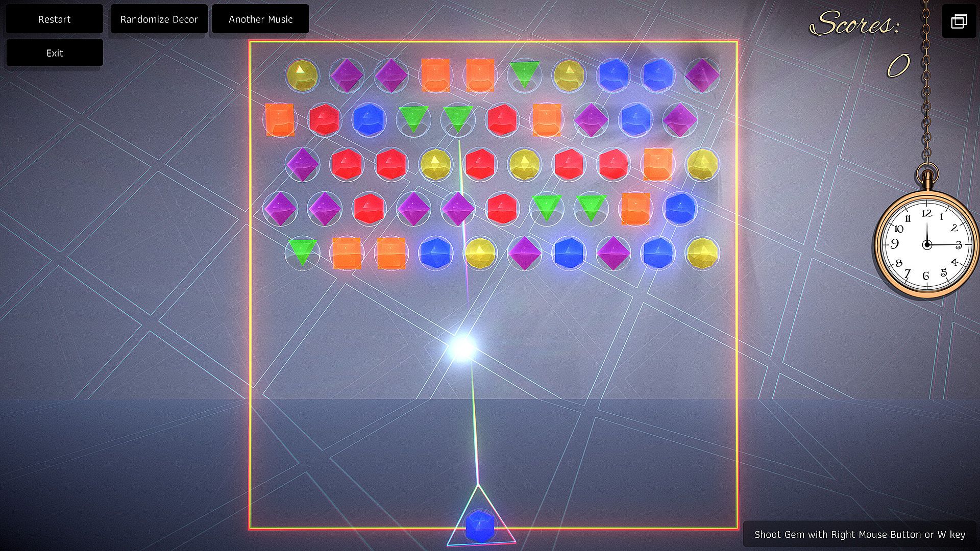Click the purple diamond gem at the top row's right end
The height and width of the screenshot is (551, 980).
[x=702, y=75]
